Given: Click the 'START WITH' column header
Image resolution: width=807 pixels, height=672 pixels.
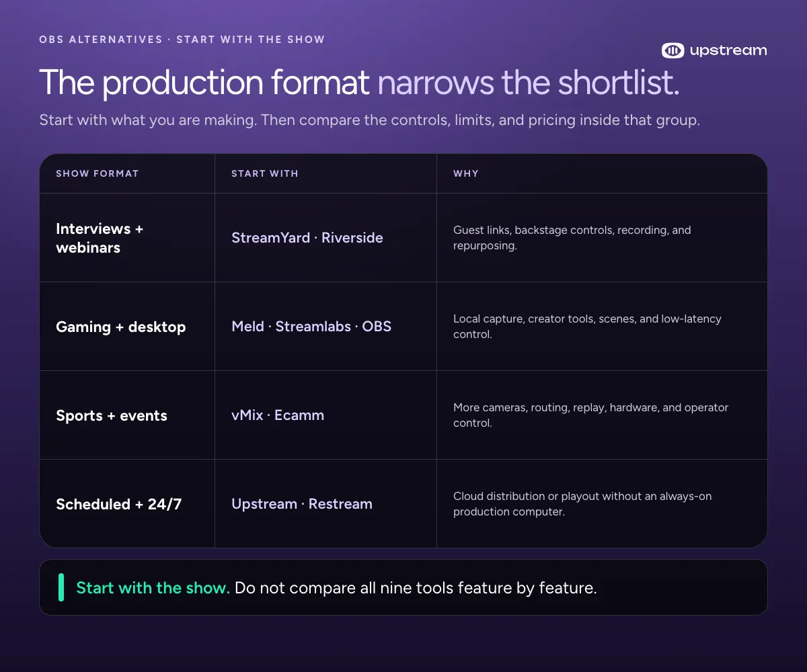Looking at the screenshot, I should [264, 173].
